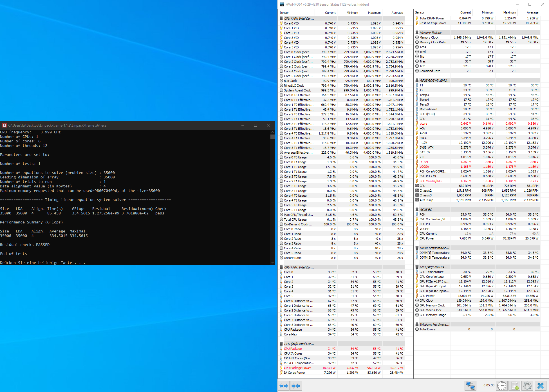Screen dimensions: 549x392
Task: Click the shrink columns inward-arrows button
Action: (x=296, y=386)
